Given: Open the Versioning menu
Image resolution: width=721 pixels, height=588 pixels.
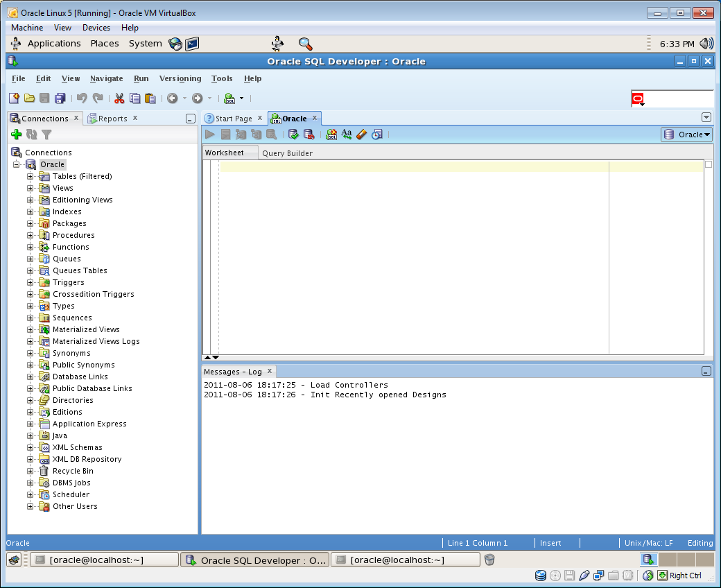Looking at the screenshot, I should [180, 78].
